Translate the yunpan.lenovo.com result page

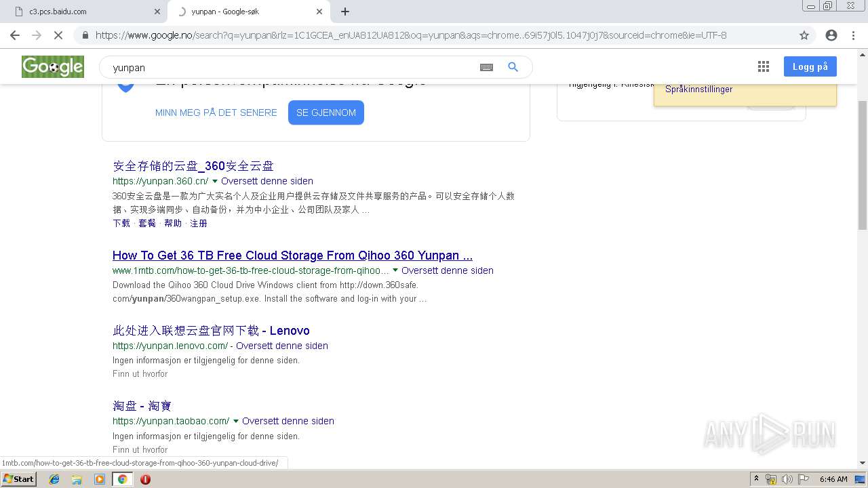pyautogui.click(x=282, y=346)
